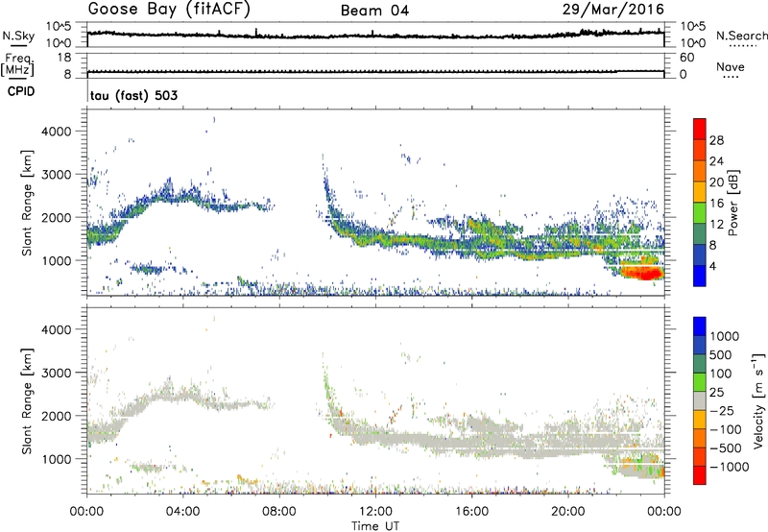Image resolution: width=768 pixels, height=532 pixels.
Task: Click the '-1000' value on Velocity scale
Action: pos(730,467)
